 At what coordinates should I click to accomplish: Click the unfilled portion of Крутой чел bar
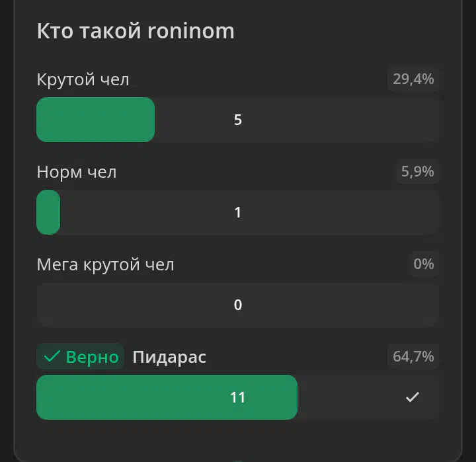pos(297,120)
